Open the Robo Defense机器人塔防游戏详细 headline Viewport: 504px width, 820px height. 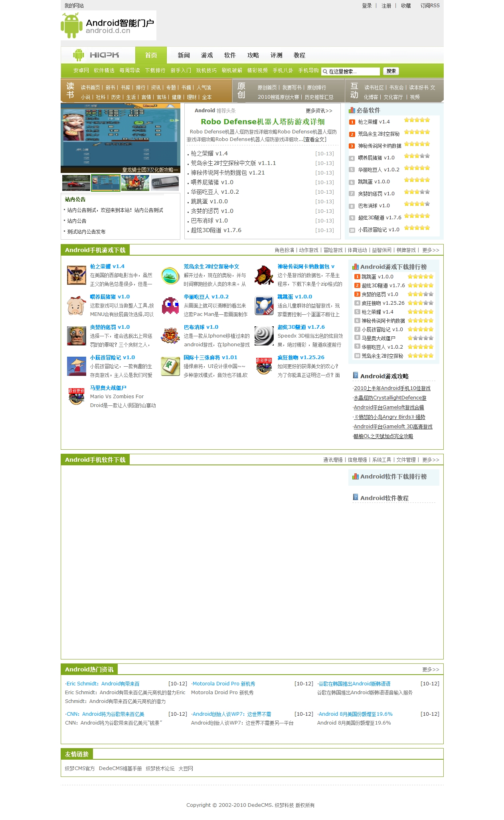pos(263,122)
